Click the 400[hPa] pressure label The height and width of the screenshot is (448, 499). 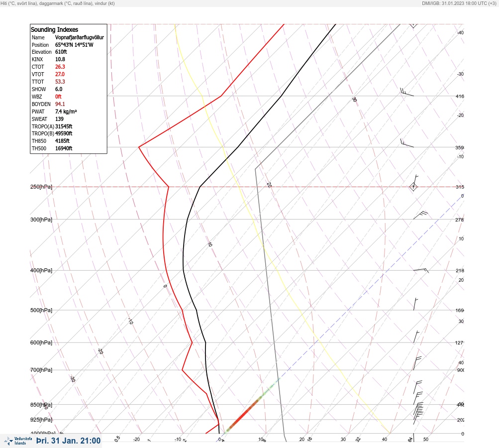[x=41, y=270]
